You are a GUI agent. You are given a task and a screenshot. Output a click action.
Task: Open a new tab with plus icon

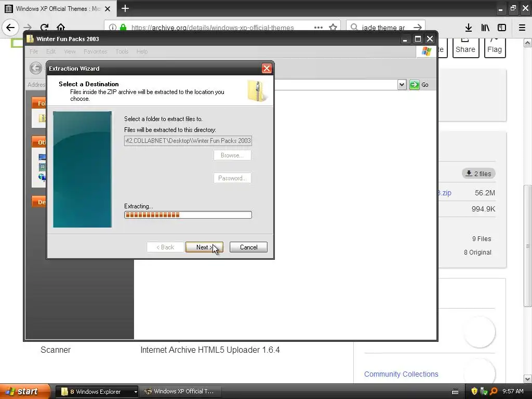tap(125, 8)
